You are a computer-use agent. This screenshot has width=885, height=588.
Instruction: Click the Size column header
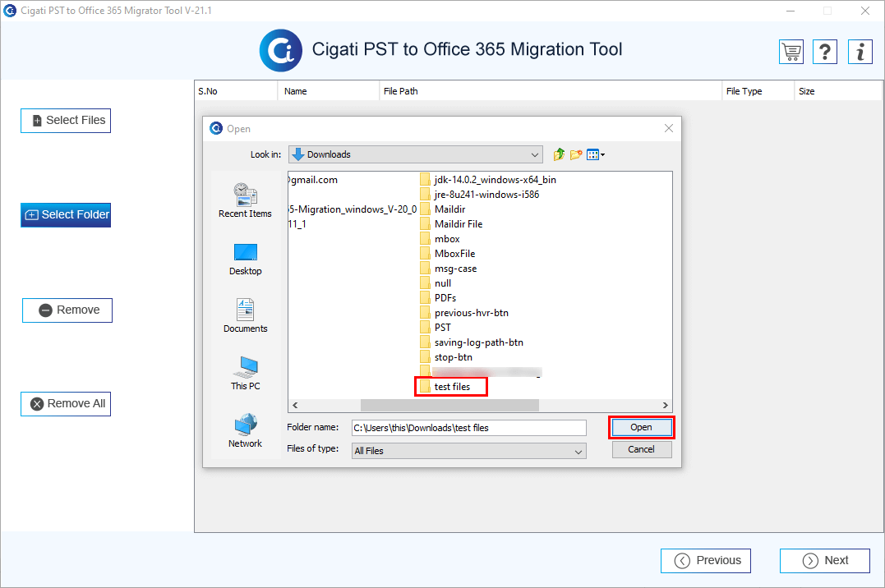coord(837,91)
